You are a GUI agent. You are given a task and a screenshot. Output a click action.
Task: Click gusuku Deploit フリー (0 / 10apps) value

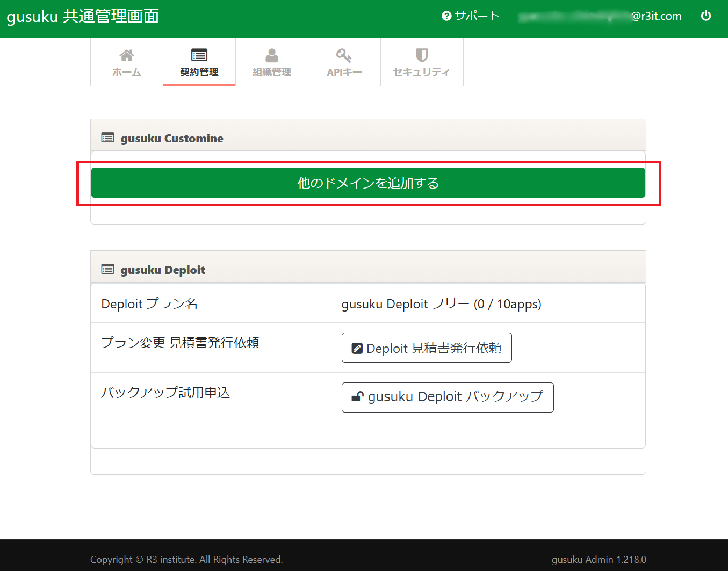442,304
